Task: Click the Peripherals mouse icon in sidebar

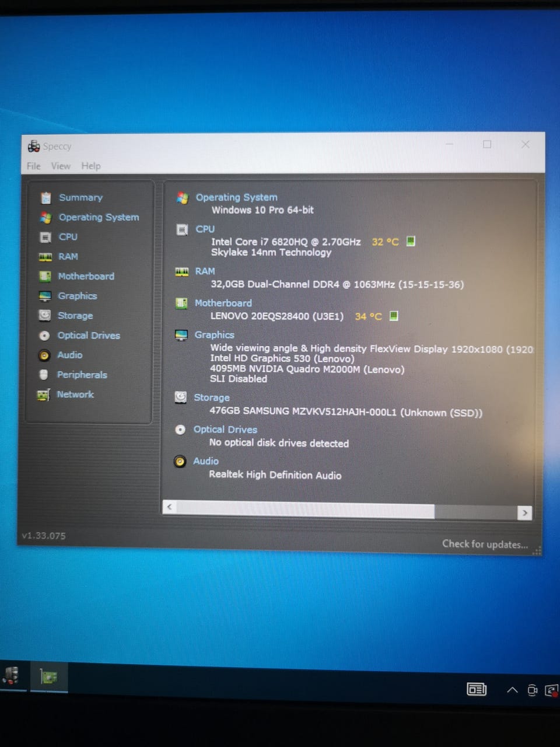Action: pos(44,375)
